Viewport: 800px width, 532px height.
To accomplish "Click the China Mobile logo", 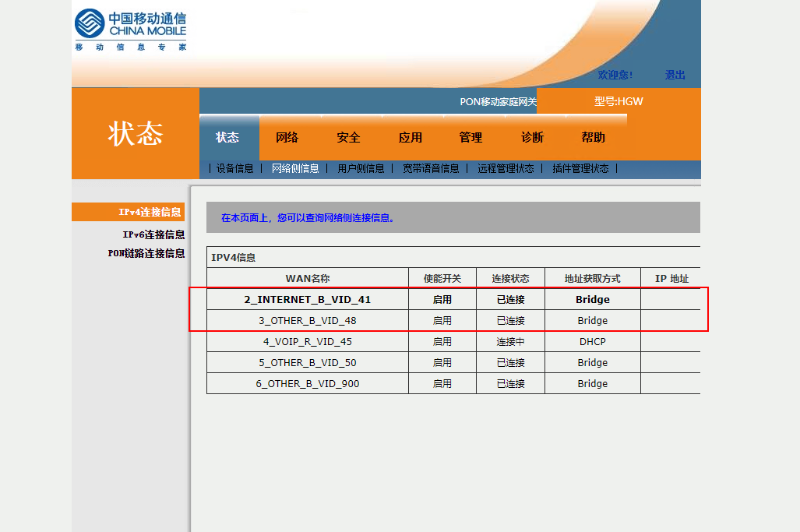I will pyautogui.click(x=130, y=30).
